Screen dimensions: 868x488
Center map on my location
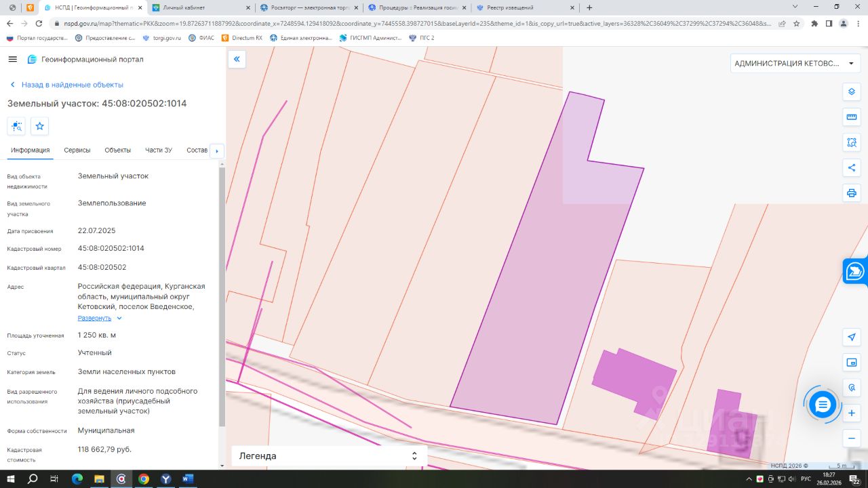pos(852,337)
